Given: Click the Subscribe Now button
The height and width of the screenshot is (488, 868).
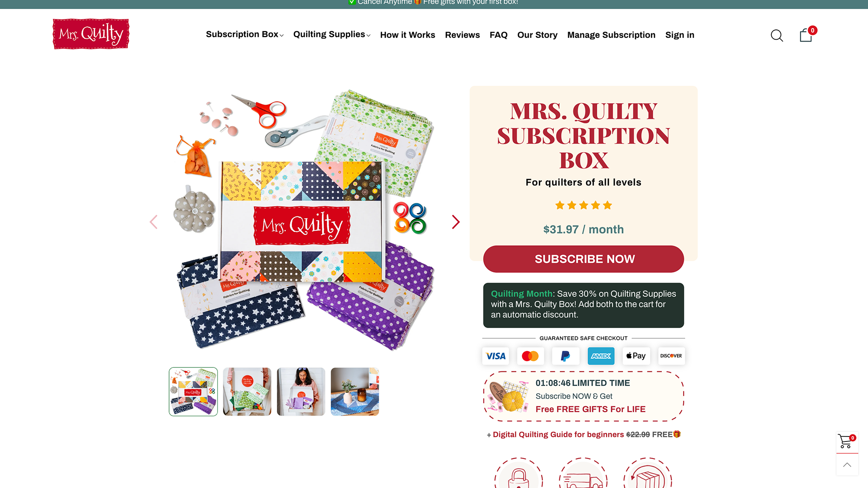Looking at the screenshot, I should tap(583, 259).
